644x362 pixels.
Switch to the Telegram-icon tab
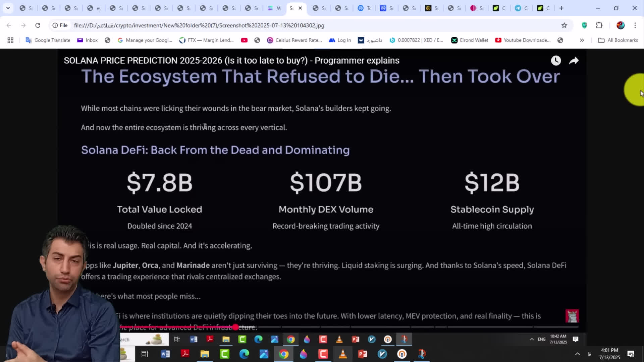[522, 8]
